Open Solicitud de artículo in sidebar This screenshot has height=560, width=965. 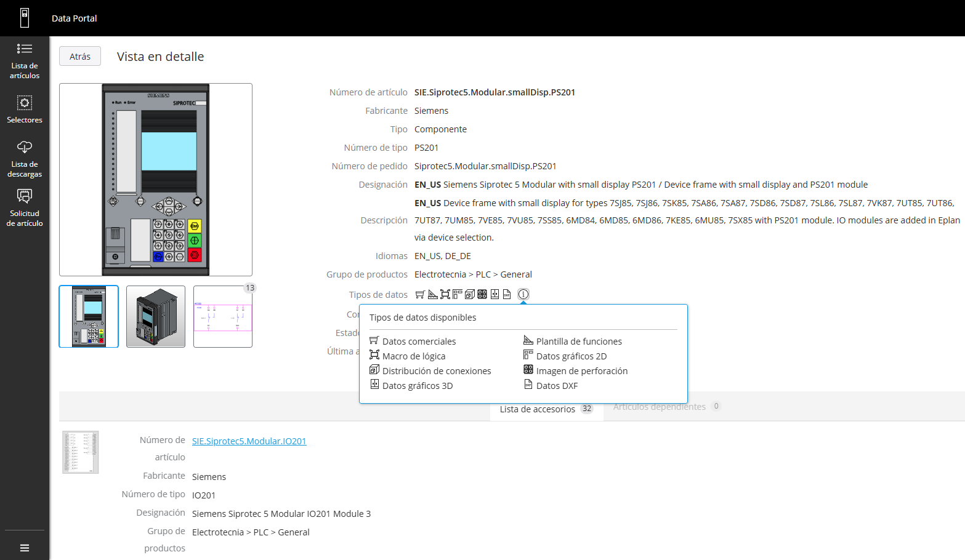(25, 207)
